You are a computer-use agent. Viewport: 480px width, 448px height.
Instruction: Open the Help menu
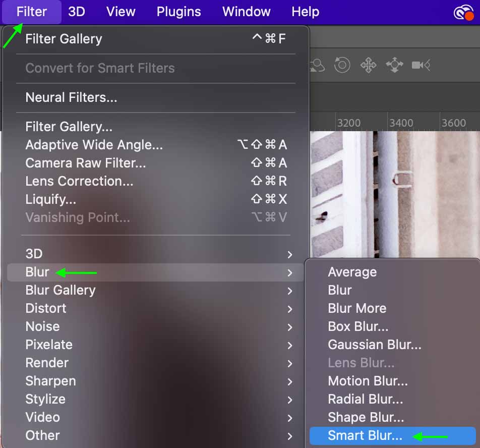[x=305, y=12]
